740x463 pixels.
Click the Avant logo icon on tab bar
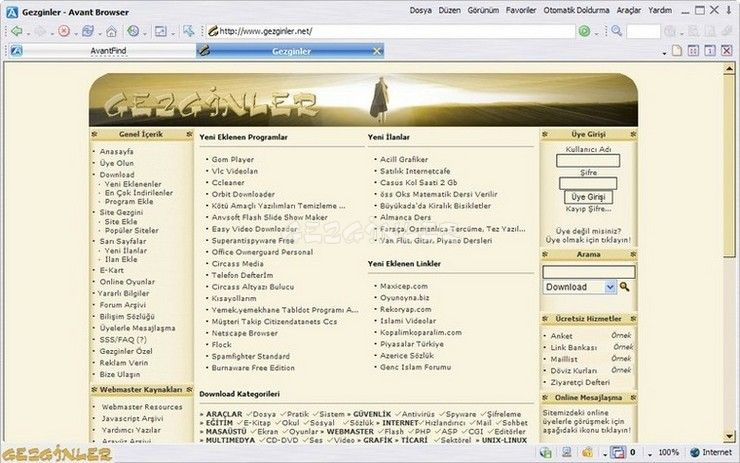[x=17, y=51]
